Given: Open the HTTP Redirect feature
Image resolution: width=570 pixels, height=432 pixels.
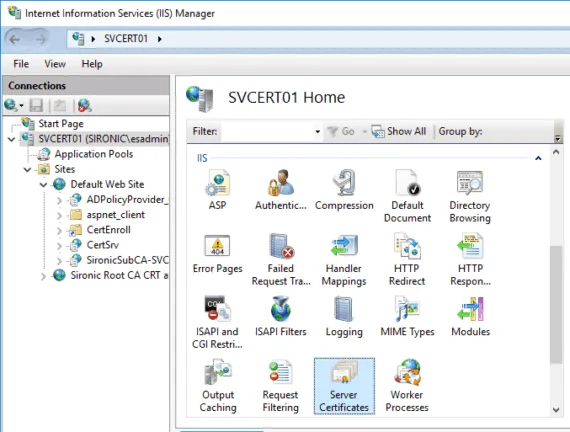Looking at the screenshot, I should pyautogui.click(x=407, y=259).
